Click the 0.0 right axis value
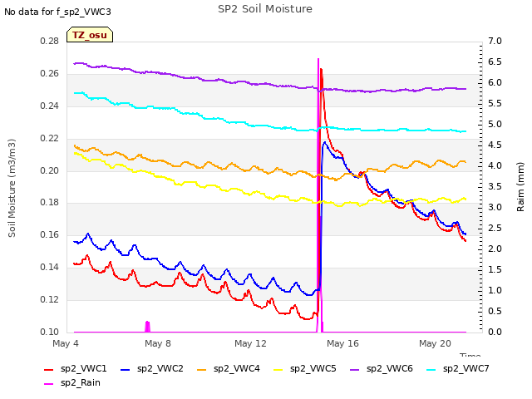532x399 pixels. (x=495, y=332)
